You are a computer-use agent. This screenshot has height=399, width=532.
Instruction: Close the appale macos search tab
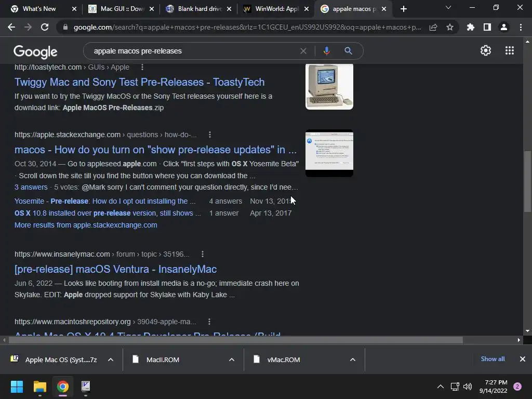pyautogui.click(x=384, y=9)
